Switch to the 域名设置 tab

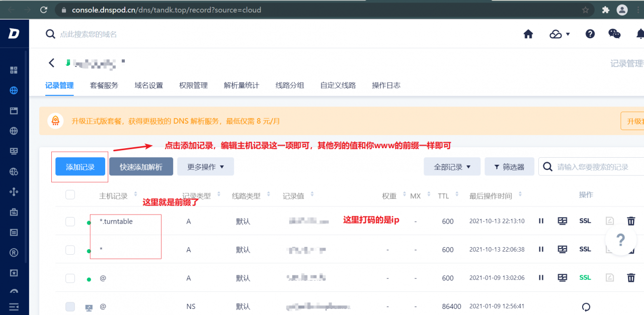point(148,85)
